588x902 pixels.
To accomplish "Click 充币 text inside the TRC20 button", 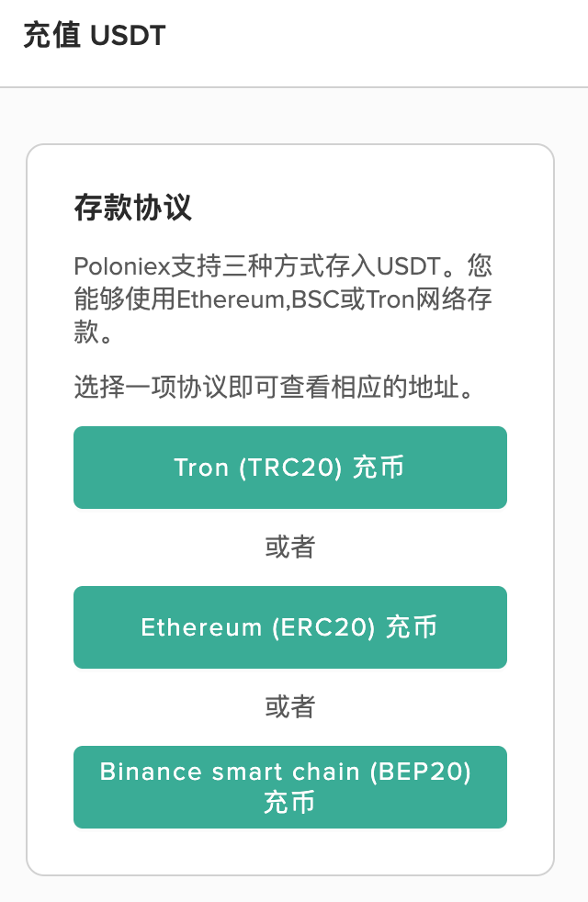I will [379, 467].
